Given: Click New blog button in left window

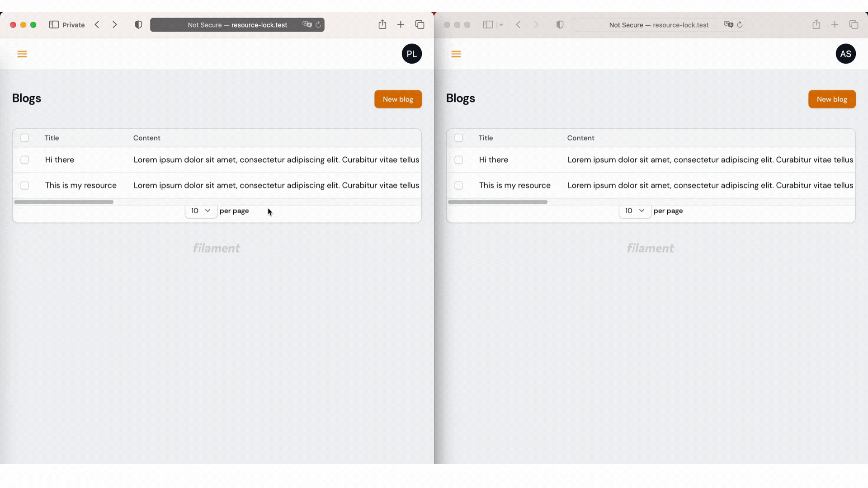Looking at the screenshot, I should point(398,99).
